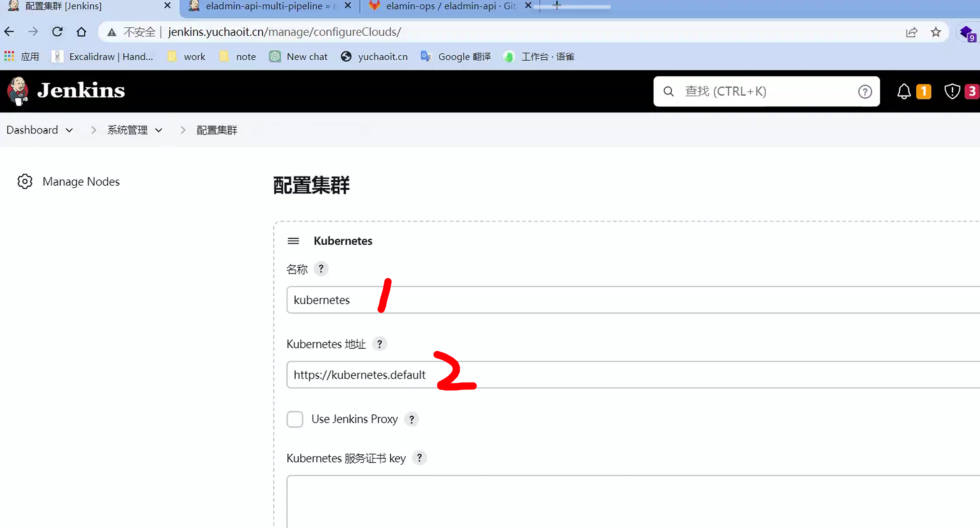
Task: Click the Kubernetes cloud drag handle icon
Action: (293, 241)
